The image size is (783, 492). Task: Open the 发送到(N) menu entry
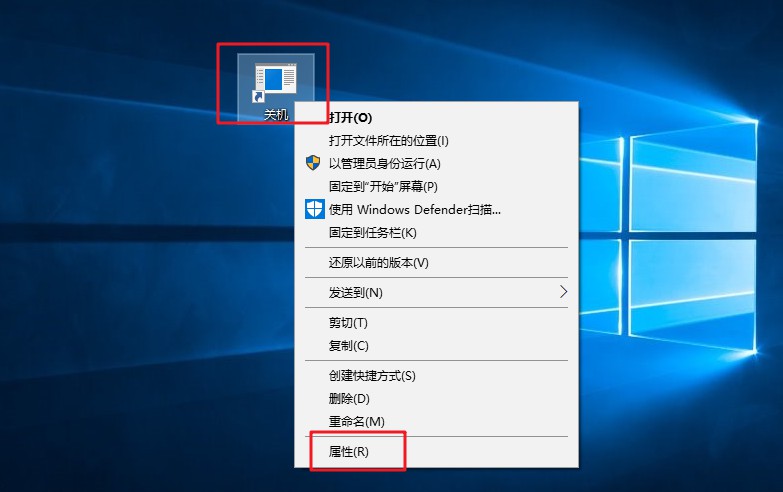(x=356, y=292)
